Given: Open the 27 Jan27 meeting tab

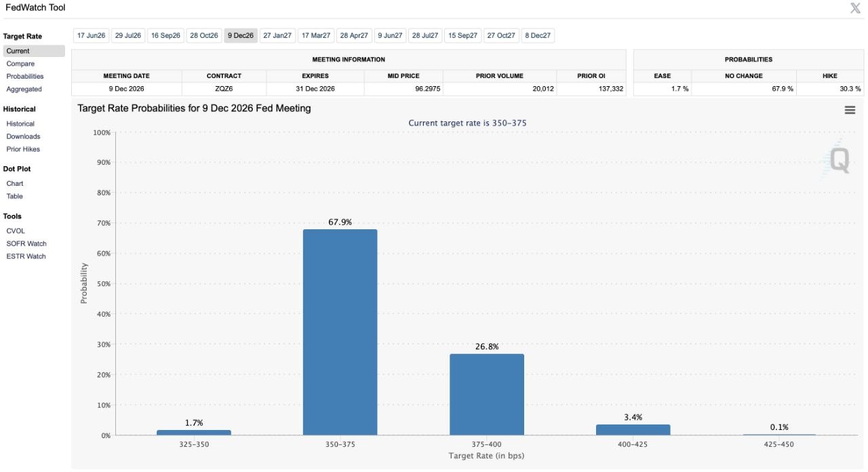Looking at the screenshot, I should (x=277, y=35).
